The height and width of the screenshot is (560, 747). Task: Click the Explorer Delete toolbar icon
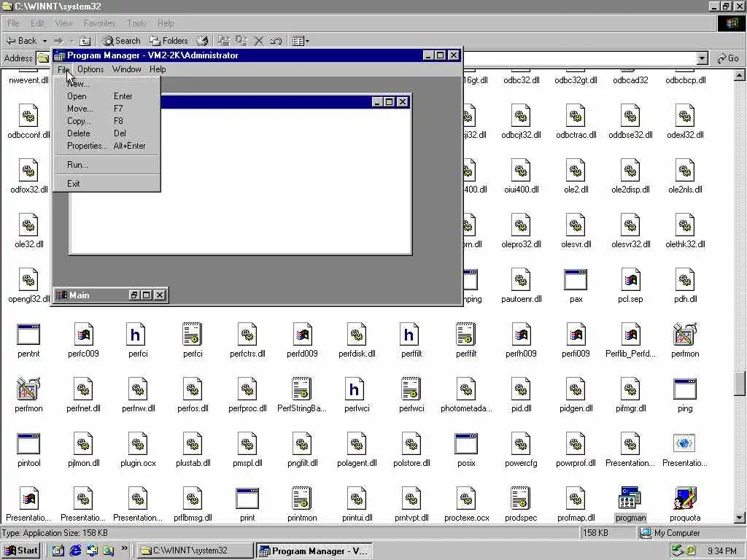258,41
